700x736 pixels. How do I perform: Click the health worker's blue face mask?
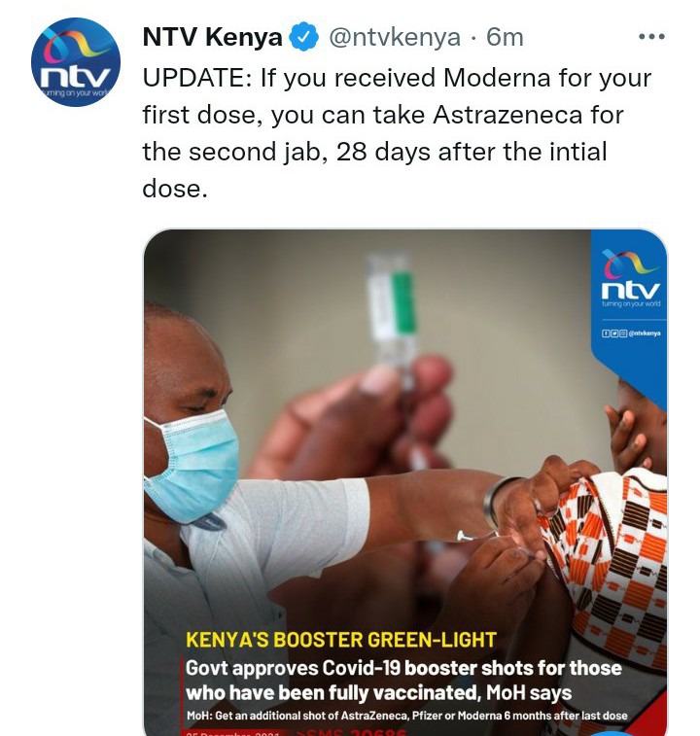tap(192, 465)
